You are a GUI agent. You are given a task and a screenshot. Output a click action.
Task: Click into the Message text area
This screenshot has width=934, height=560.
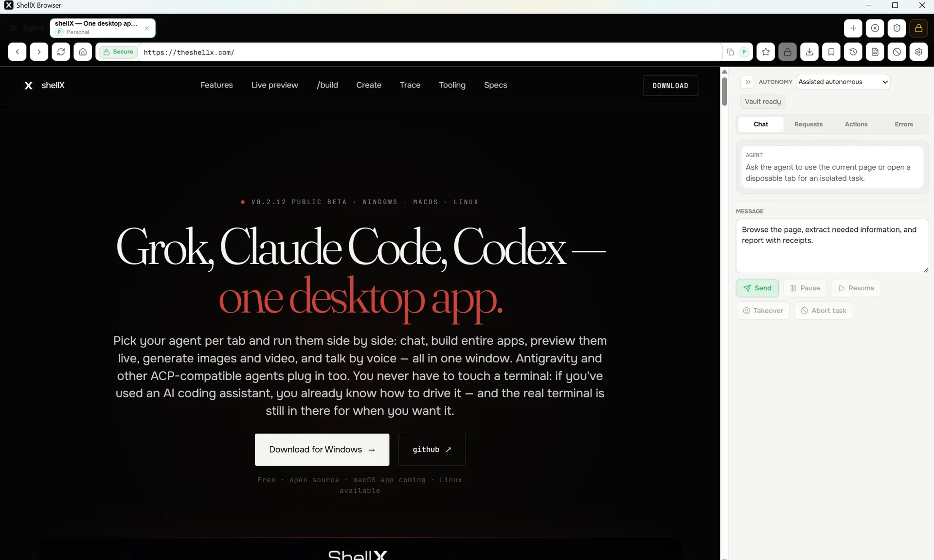coord(832,245)
